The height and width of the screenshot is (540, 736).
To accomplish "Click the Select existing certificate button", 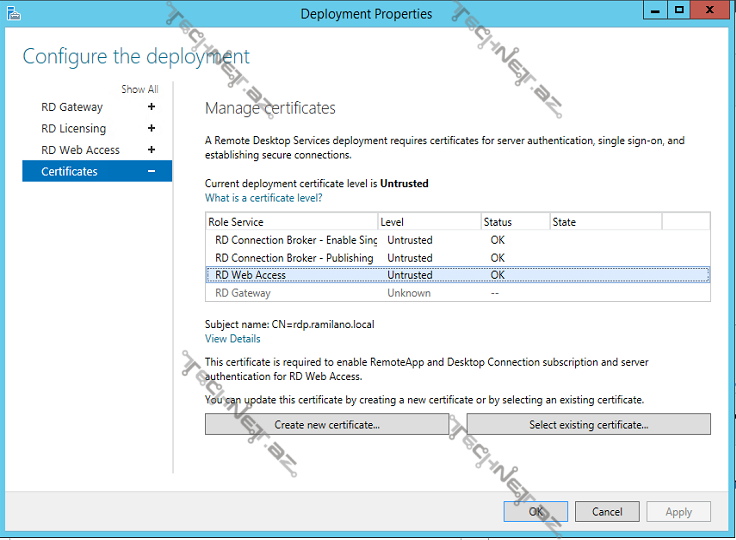I will 588,425.
